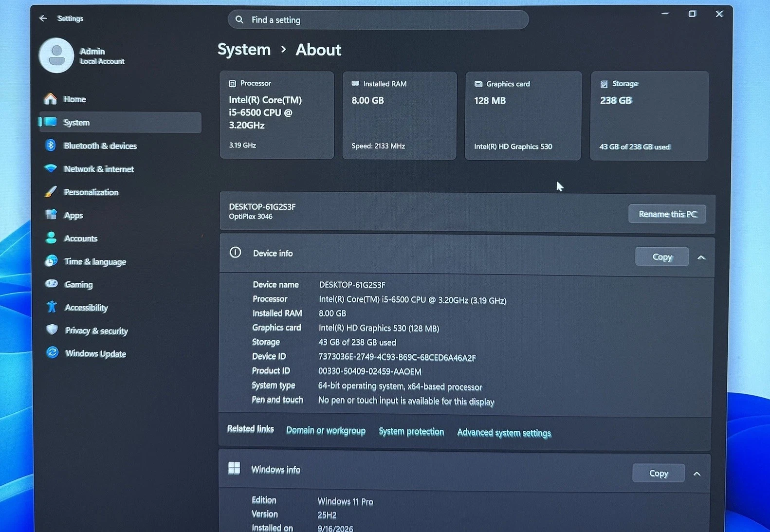Click the Time & language clock icon

click(51, 261)
